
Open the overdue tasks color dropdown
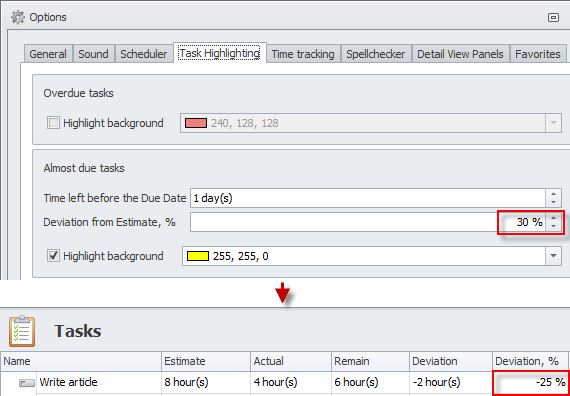coord(553,123)
